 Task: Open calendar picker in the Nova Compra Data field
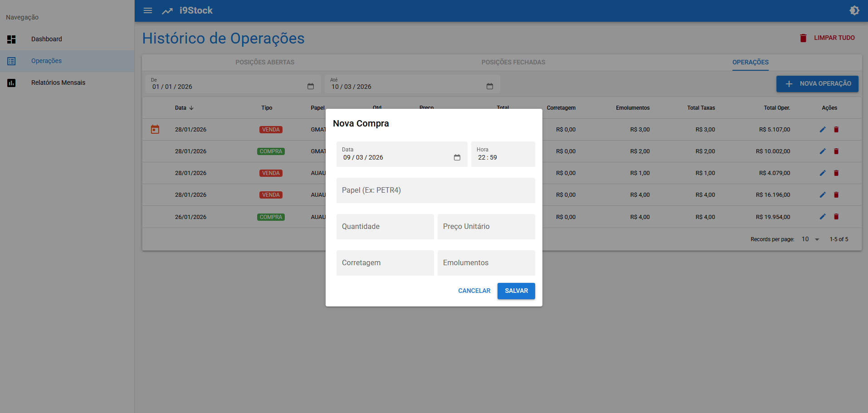[457, 157]
